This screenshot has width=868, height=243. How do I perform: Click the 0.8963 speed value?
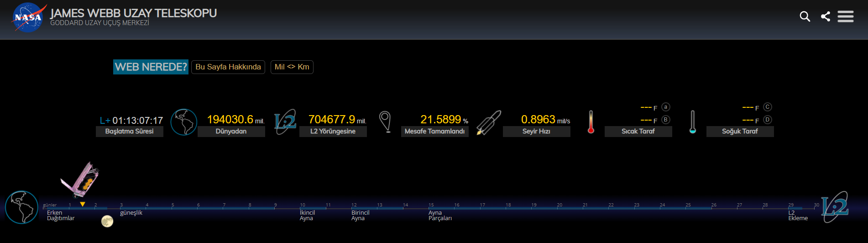point(539,120)
